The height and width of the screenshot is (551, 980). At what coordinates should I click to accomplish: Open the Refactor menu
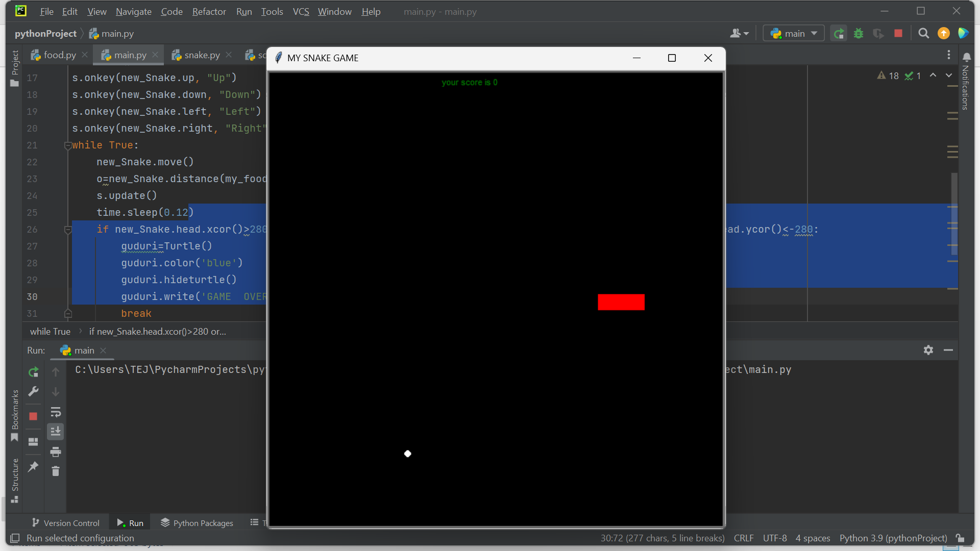click(x=209, y=11)
